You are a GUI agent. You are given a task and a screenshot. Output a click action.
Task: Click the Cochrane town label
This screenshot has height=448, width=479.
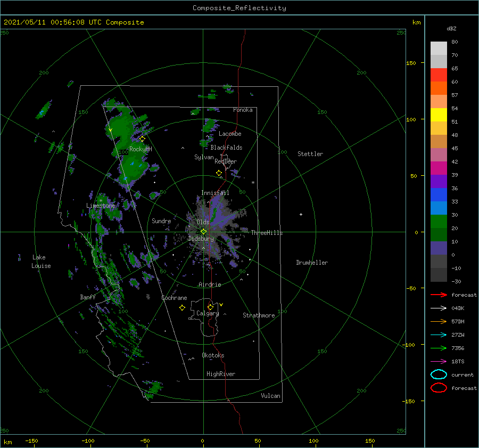174,298
